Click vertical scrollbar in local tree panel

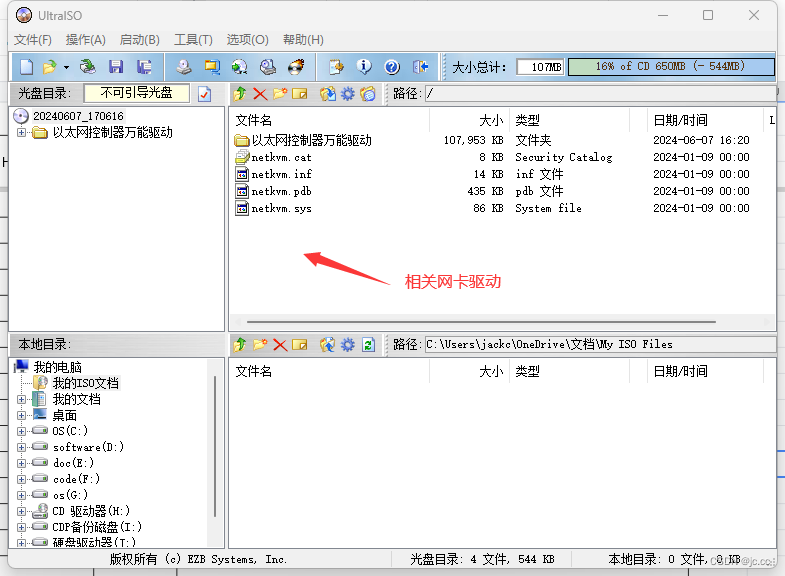pos(215,446)
